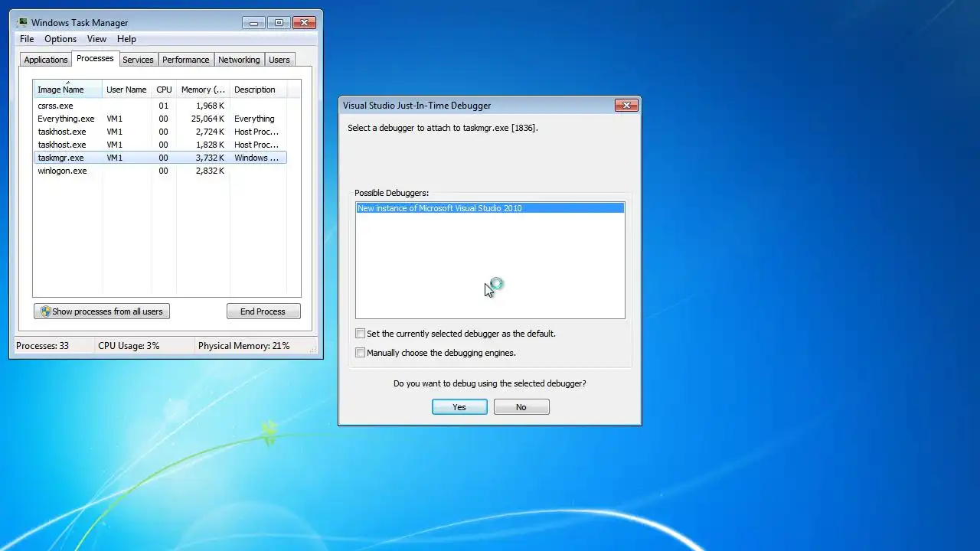Switch to the Networking tab
Image resolution: width=980 pixels, height=551 pixels.
(x=239, y=60)
